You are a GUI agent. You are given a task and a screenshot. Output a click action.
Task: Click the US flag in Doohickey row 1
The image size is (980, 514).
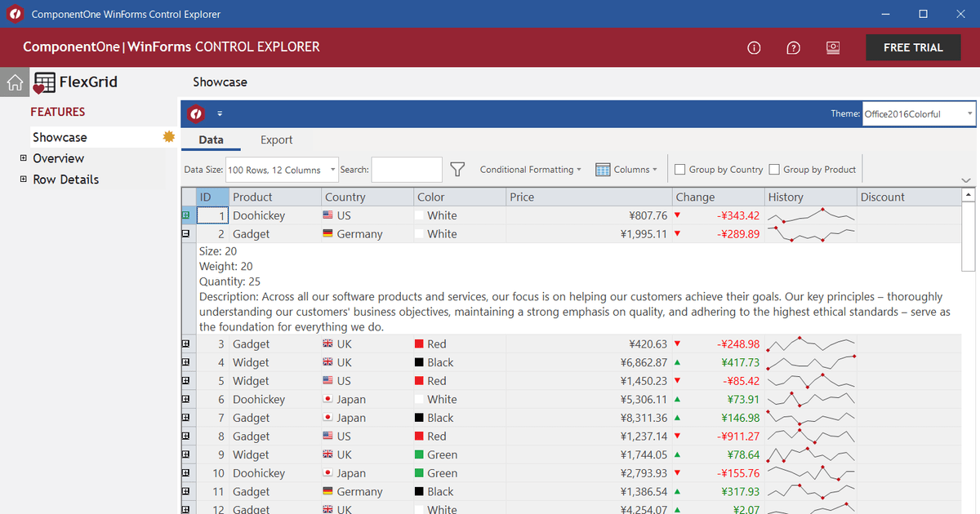coord(328,215)
